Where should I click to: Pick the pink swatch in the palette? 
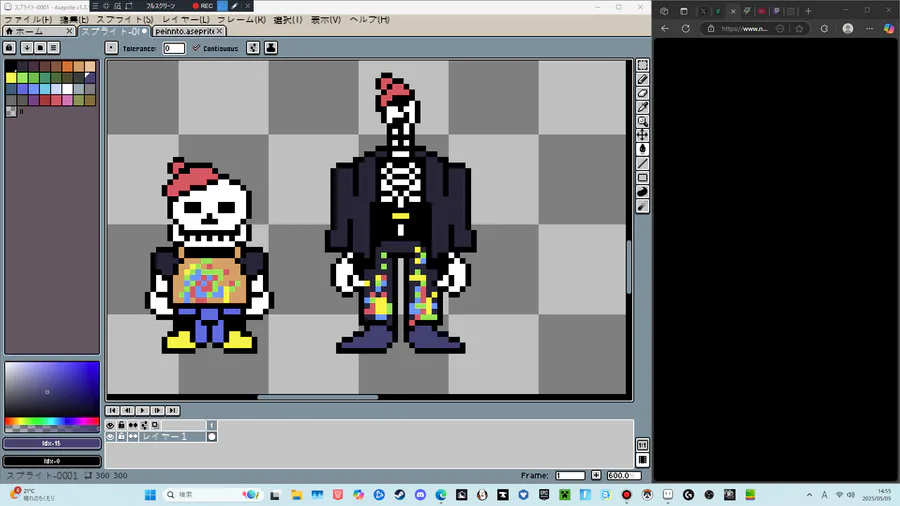tap(67, 100)
